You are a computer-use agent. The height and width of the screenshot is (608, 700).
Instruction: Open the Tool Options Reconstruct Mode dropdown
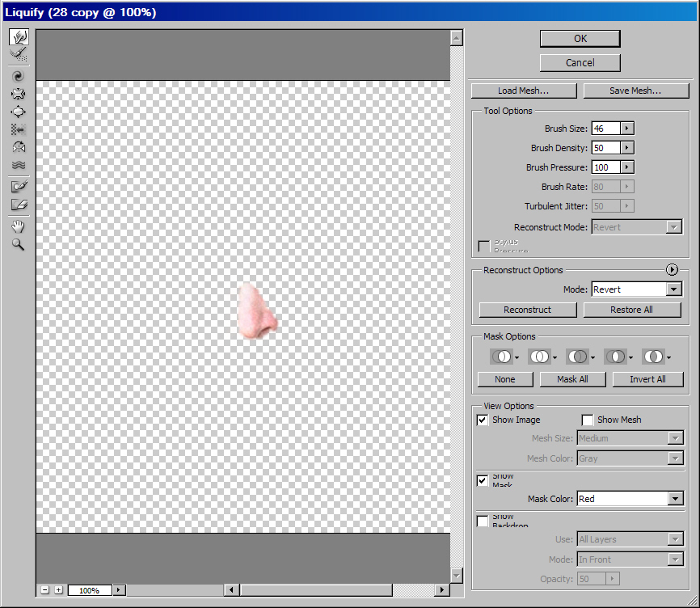(674, 227)
